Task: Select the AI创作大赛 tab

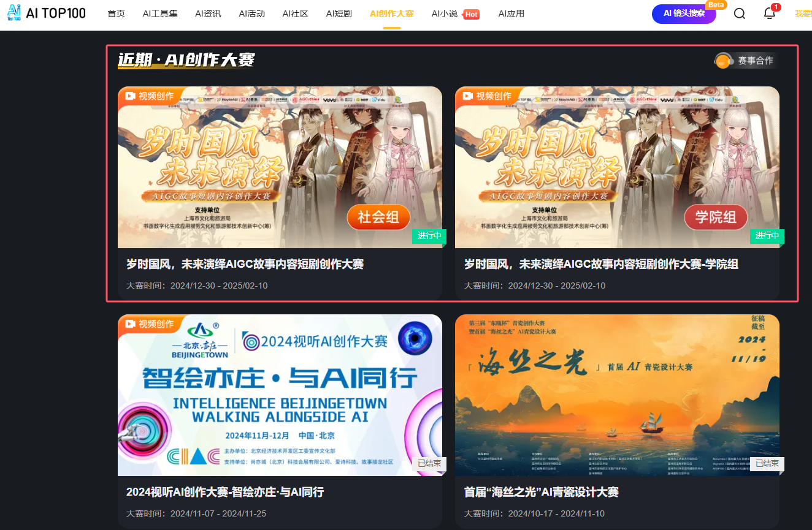Action: (x=392, y=13)
